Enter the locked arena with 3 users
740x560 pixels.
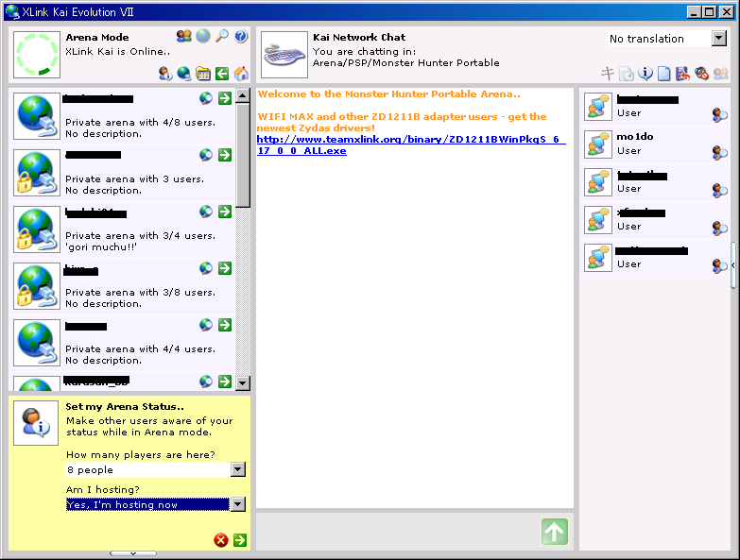(x=225, y=155)
